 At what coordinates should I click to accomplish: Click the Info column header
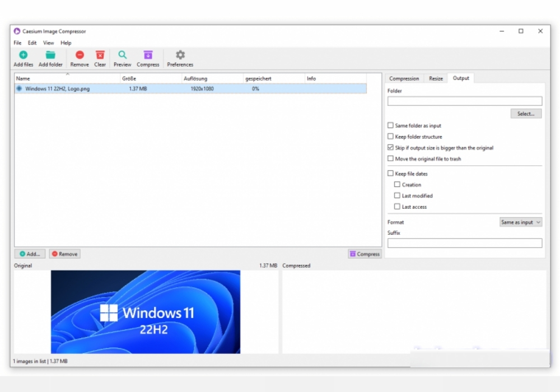335,78
